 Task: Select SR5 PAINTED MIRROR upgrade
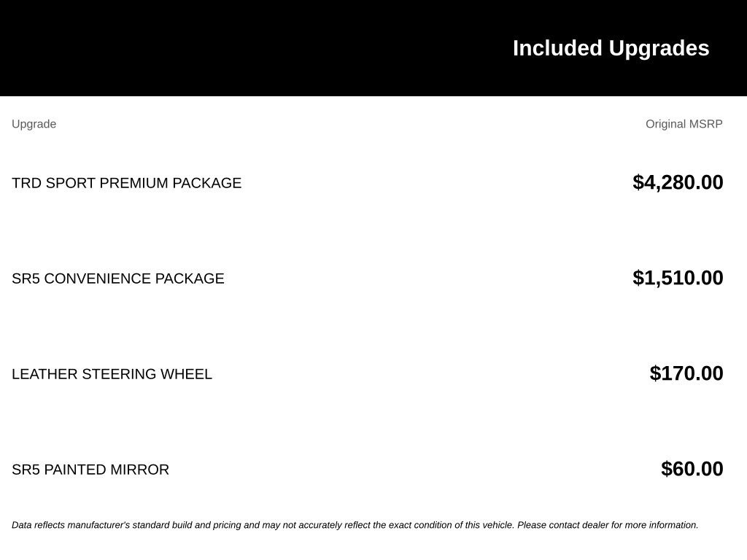point(90,470)
